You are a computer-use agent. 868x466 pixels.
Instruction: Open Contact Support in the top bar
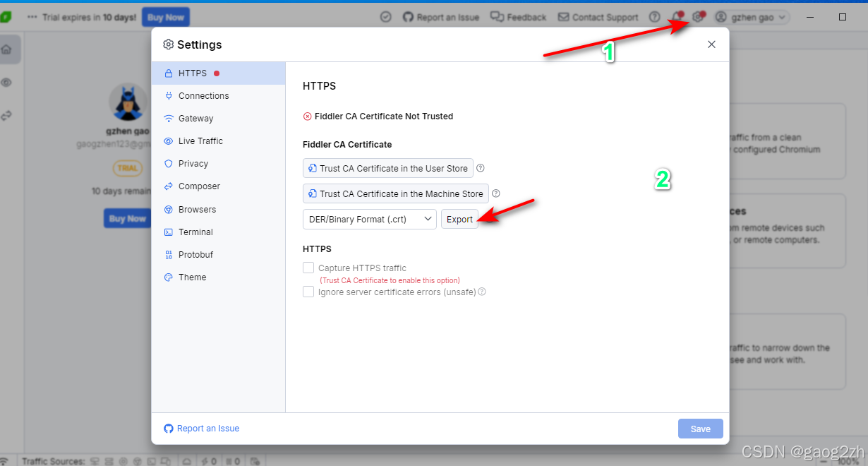pos(598,17)
